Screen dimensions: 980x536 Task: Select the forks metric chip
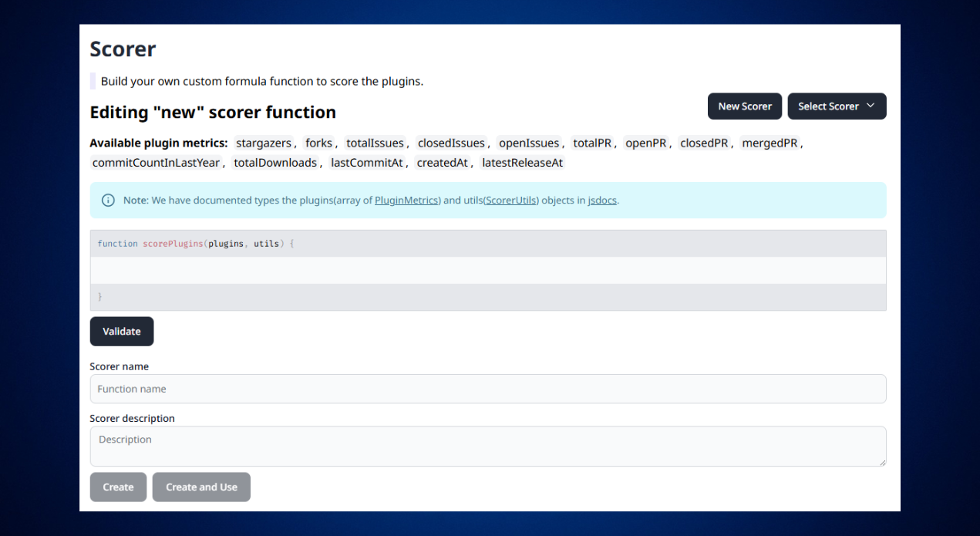pyautogui.click(x=318, y=143)
